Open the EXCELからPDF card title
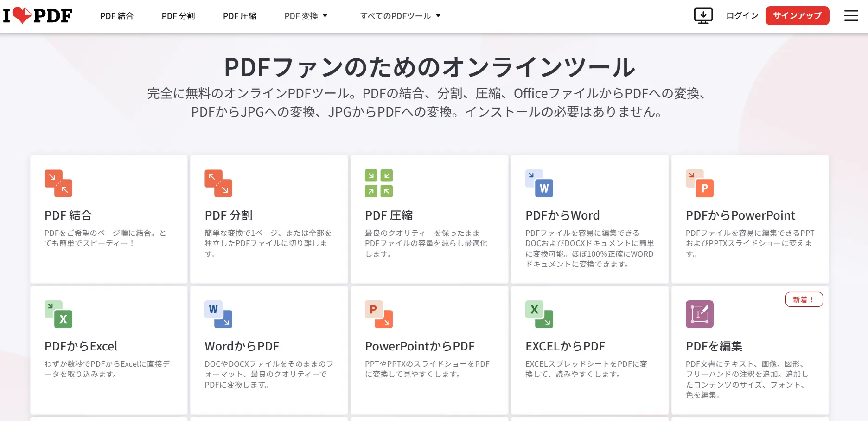 [x=565, y=346]
